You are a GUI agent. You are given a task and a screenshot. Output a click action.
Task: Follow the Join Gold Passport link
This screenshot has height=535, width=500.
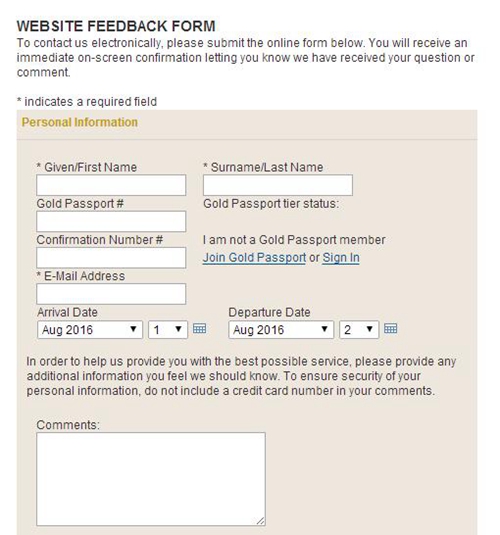coord(254,258)
